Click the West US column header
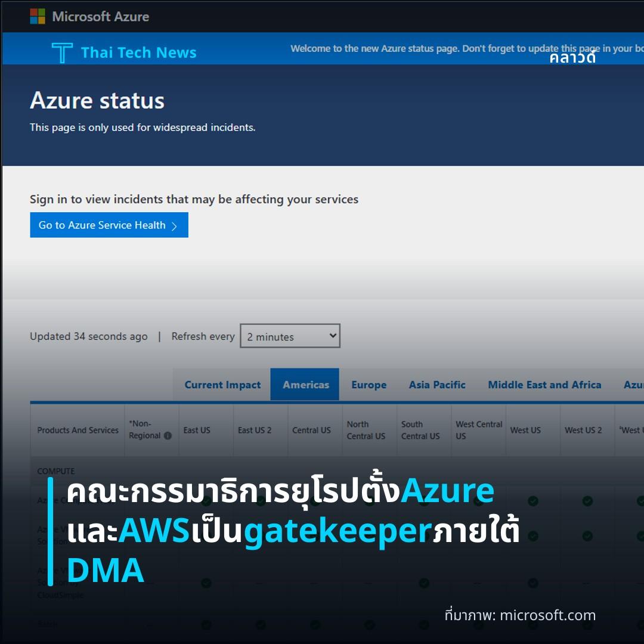 point(533,430)
